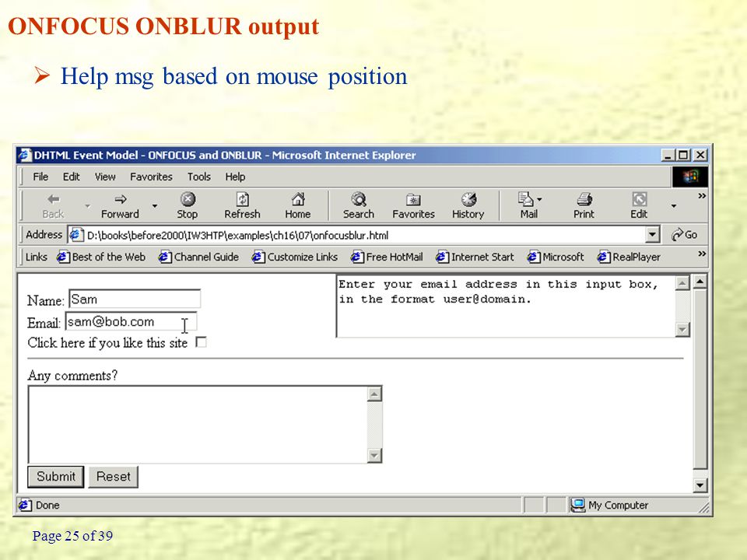Open the File menu

point(40,177)
